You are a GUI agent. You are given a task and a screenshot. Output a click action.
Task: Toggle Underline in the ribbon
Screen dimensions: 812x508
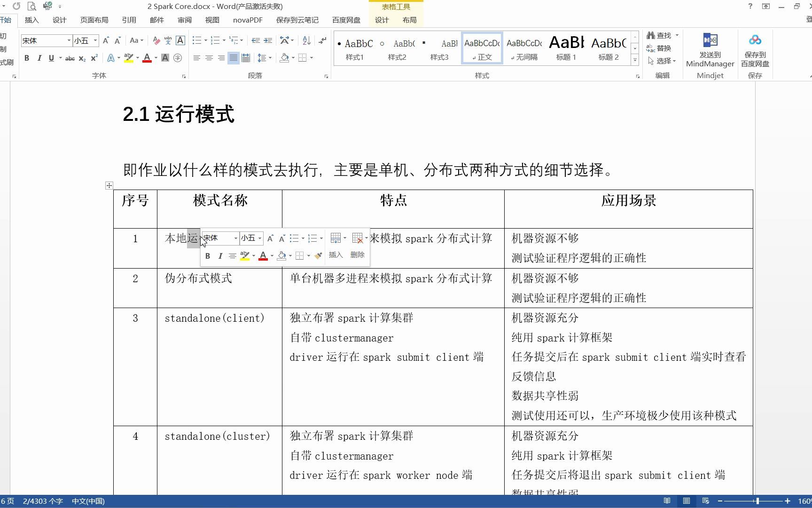coord(51,58)
